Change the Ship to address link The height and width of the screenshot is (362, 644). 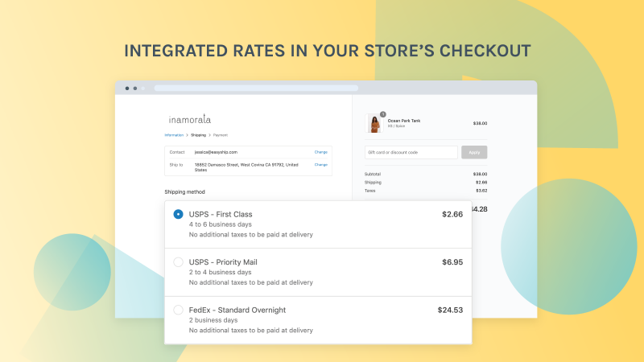320,165
